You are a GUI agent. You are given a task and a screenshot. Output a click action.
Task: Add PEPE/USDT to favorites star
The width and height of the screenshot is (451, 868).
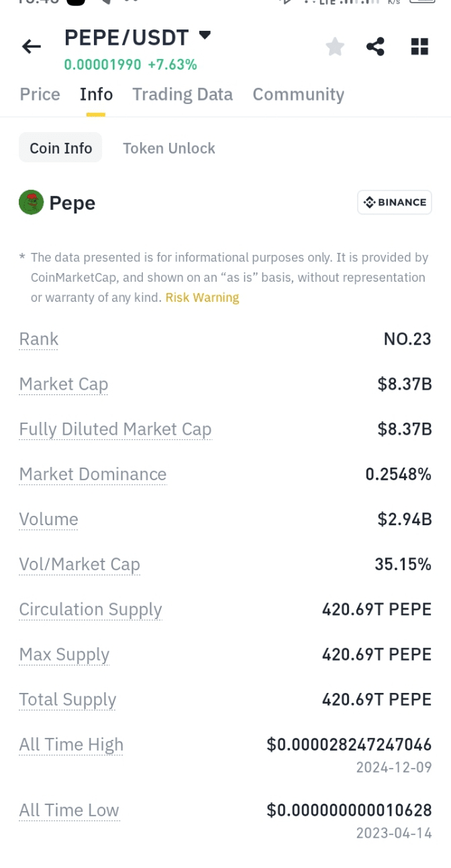[335, 46]
